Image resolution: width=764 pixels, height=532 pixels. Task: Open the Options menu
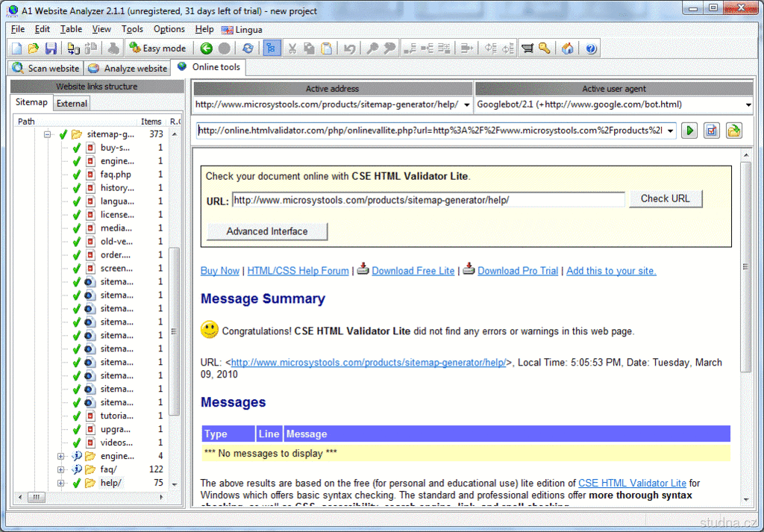(x=169, y=29)
